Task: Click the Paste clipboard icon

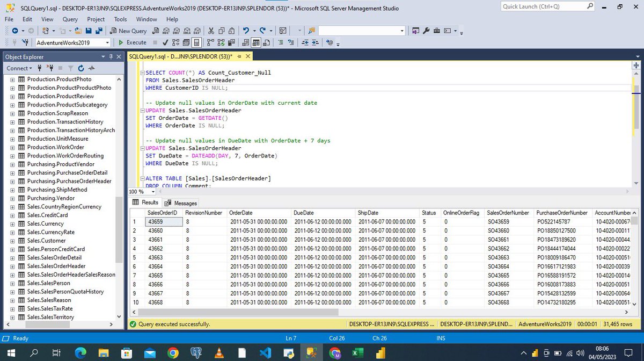Action: point(232,31)
